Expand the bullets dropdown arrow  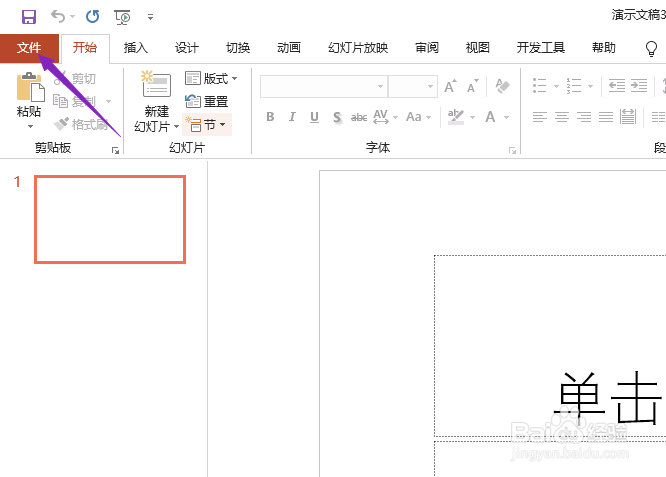click(556, 87)
